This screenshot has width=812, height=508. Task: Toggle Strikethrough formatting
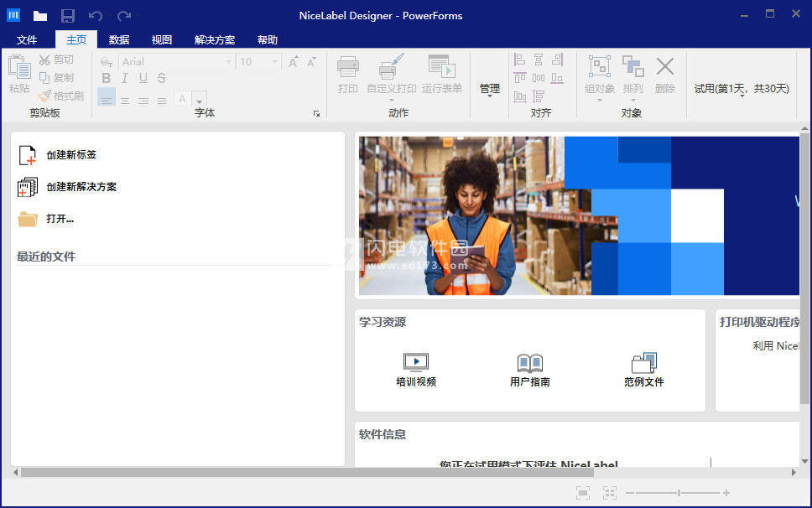point(162,78)
